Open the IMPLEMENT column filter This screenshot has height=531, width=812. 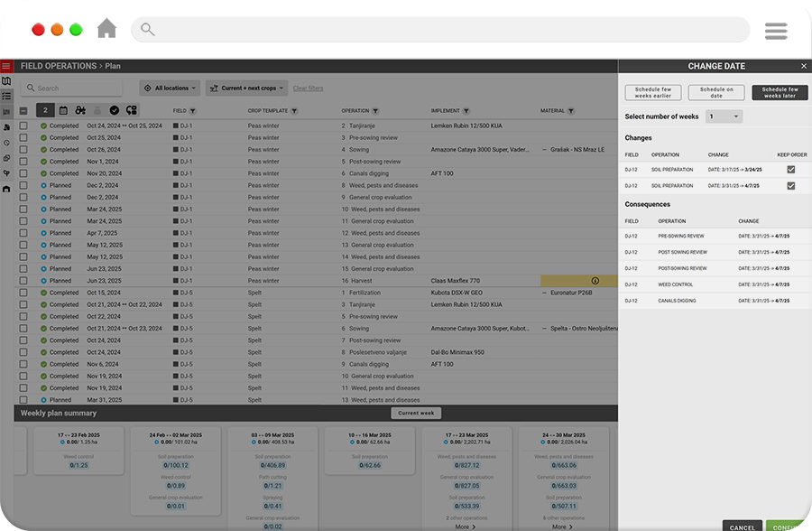pos(466,111)
